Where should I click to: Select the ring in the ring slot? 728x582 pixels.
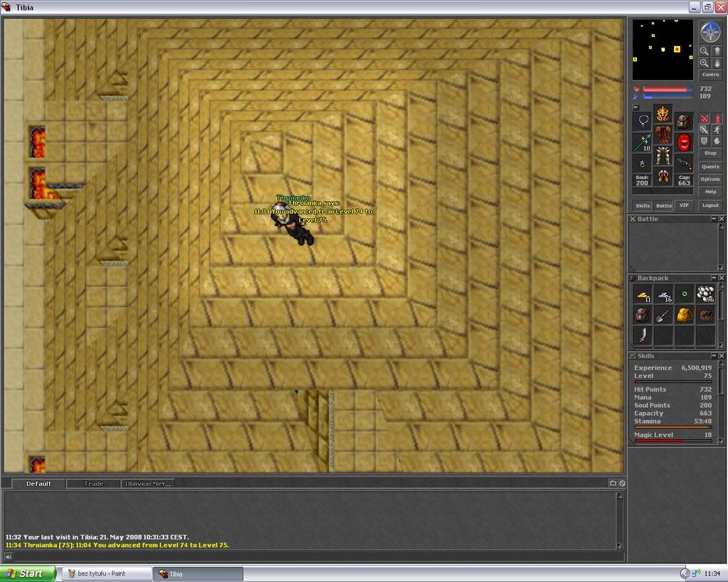(643, 163)
